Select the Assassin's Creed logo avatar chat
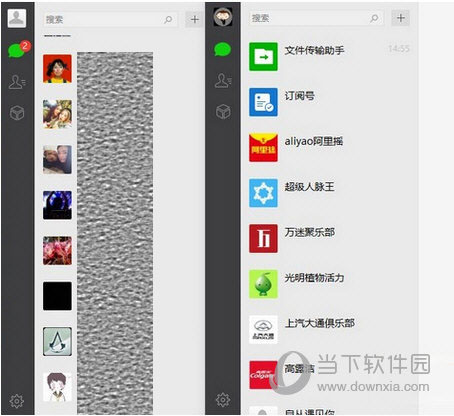Screen dimensions: 454x416 click(57, 341)
